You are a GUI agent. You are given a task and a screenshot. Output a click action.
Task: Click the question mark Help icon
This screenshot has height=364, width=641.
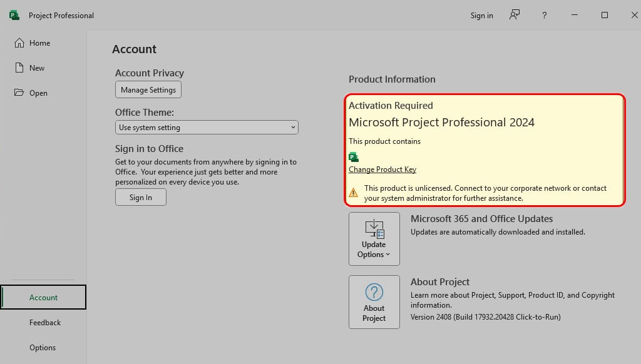[x=544, y=16]
